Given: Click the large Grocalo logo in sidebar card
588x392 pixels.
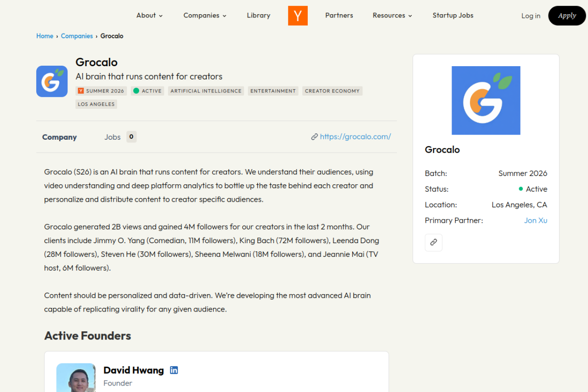Looking at the screenshot, I should [x=486, y=100].
